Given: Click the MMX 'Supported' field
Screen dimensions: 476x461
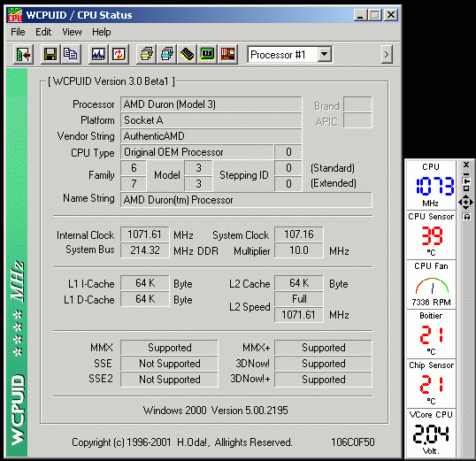Looking at the screenshot, I should point(169,348).
